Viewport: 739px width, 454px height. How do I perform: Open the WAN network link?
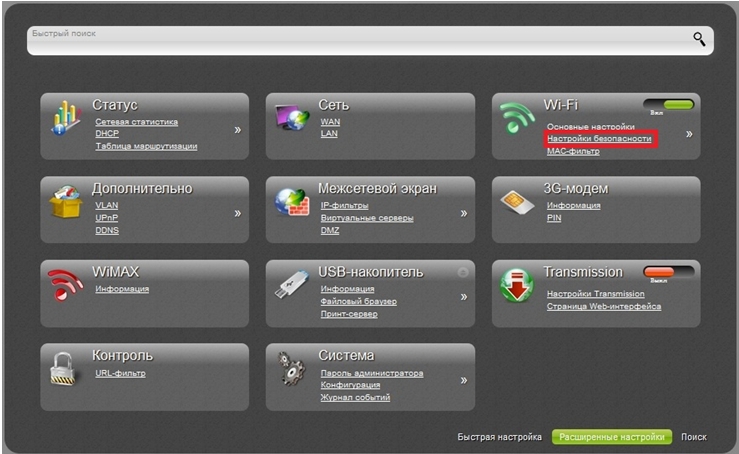[330, 121]
